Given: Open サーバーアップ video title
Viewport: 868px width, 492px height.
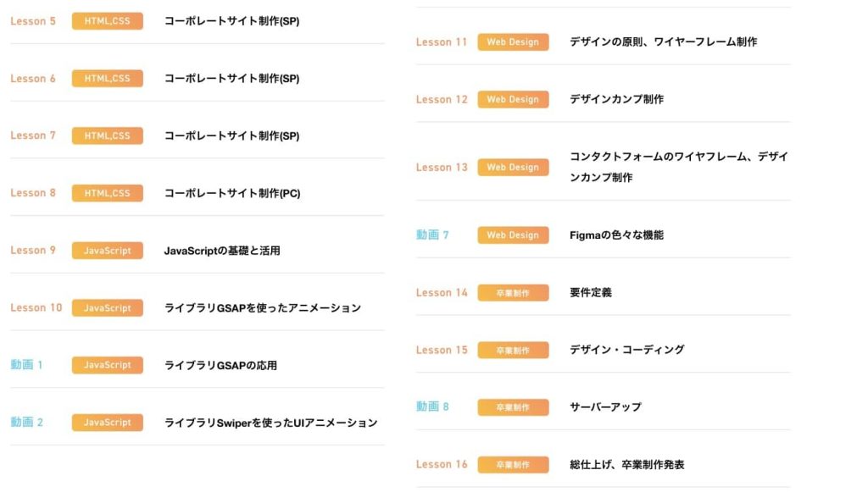Looking at the screenshot, I should pyautogui.click(x=605, y=407).
